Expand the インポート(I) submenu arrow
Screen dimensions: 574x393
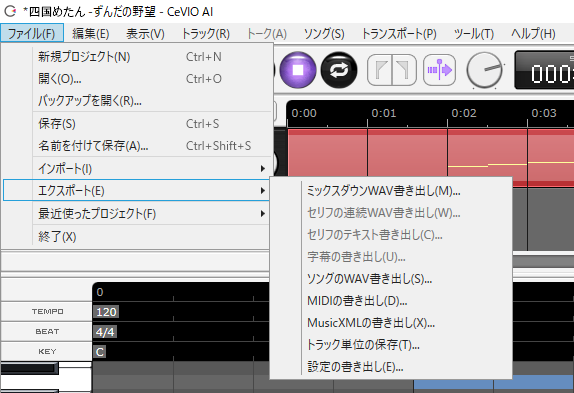point(262,168)
